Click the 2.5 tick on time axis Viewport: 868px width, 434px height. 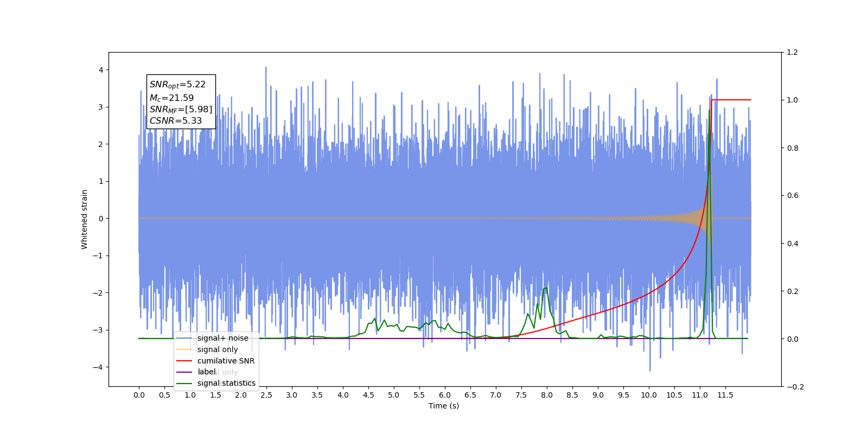(266, 395)
